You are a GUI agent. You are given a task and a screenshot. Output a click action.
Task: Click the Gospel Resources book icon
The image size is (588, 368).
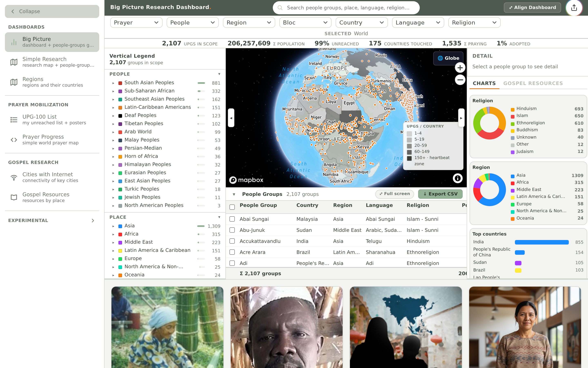tap(14, 197)
